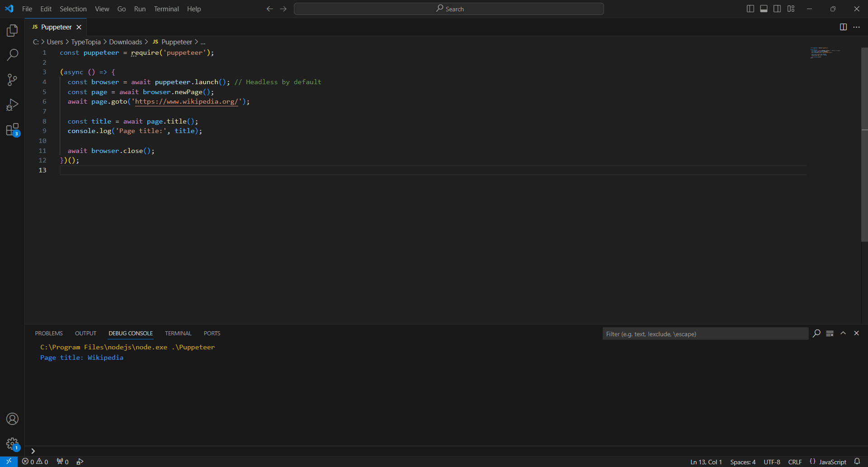Open the Explorer view in activity bar

point(12,30)
